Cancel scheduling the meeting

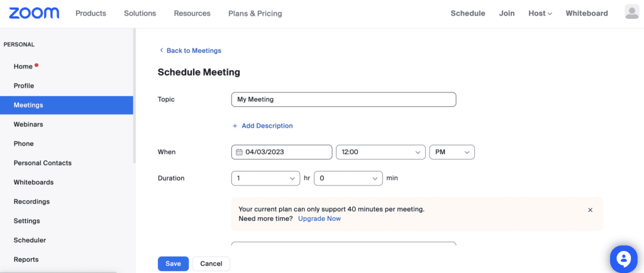coord(211,264)
